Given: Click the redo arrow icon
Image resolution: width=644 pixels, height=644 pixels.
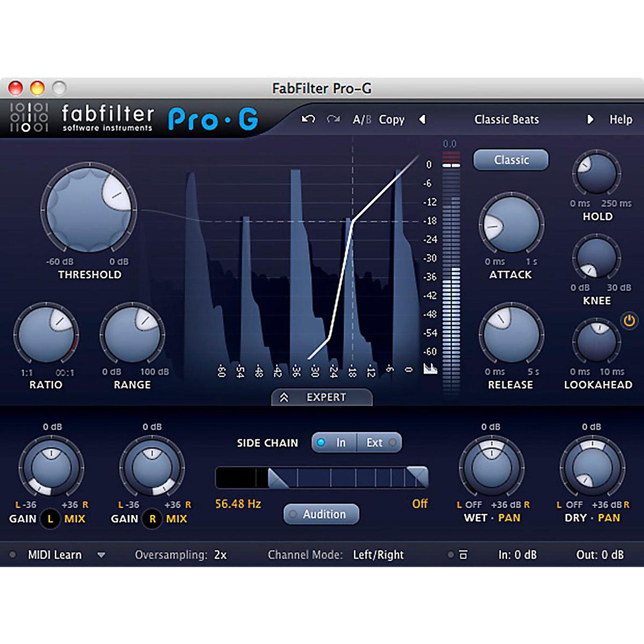Looking at the screenshot, I should click(333, 119).
